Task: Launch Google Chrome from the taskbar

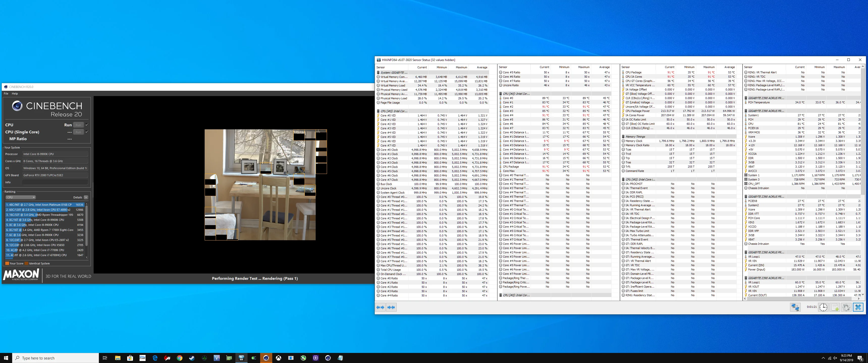Action: [x=180, y=358]
